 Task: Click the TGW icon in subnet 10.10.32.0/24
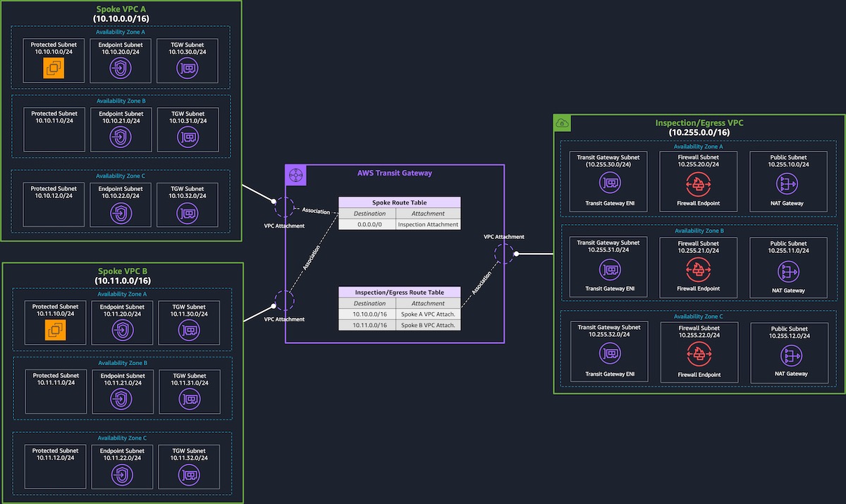tap(187, 212)
